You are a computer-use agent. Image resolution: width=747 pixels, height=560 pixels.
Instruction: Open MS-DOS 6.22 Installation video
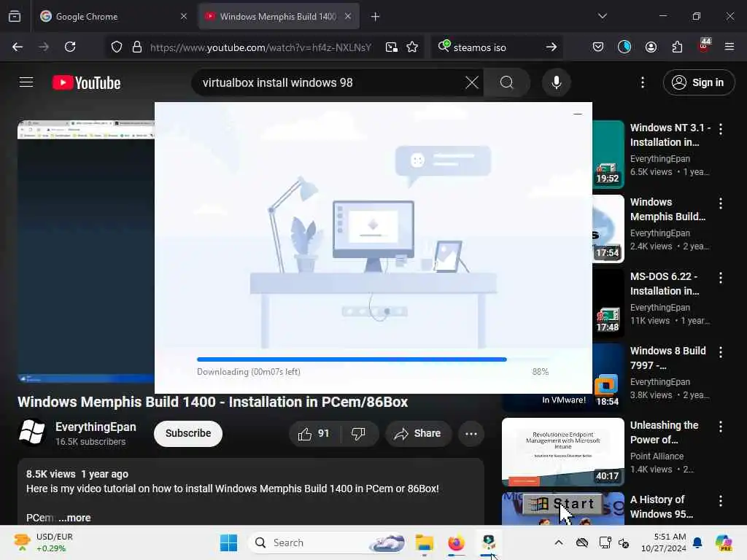click(665, 284)
